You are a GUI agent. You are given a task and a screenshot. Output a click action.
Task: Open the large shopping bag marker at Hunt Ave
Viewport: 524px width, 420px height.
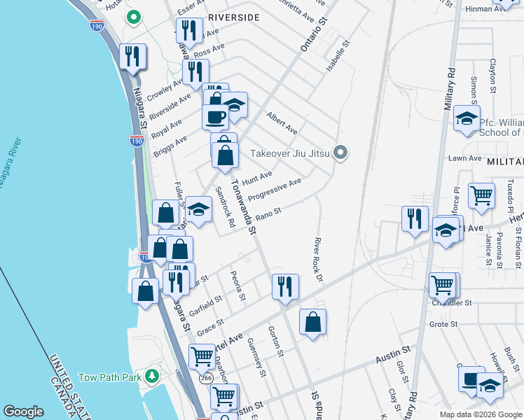tap(226, 156)
